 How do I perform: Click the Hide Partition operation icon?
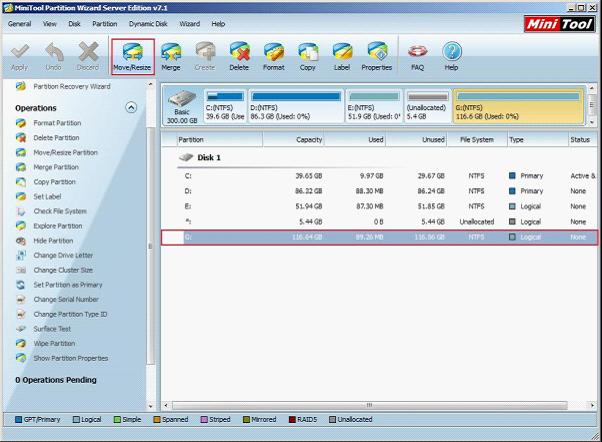click(21, 241)
